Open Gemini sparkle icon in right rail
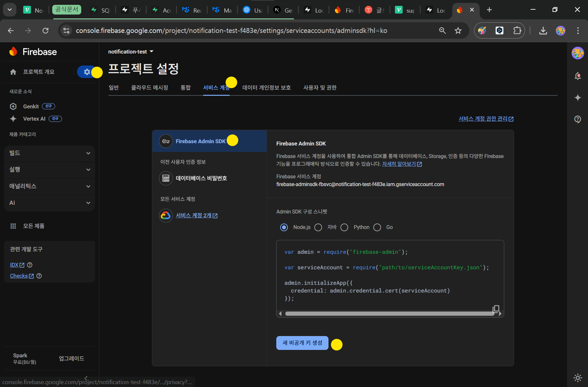Viewport: 588px width, 387px height. (x=578, y=98)
